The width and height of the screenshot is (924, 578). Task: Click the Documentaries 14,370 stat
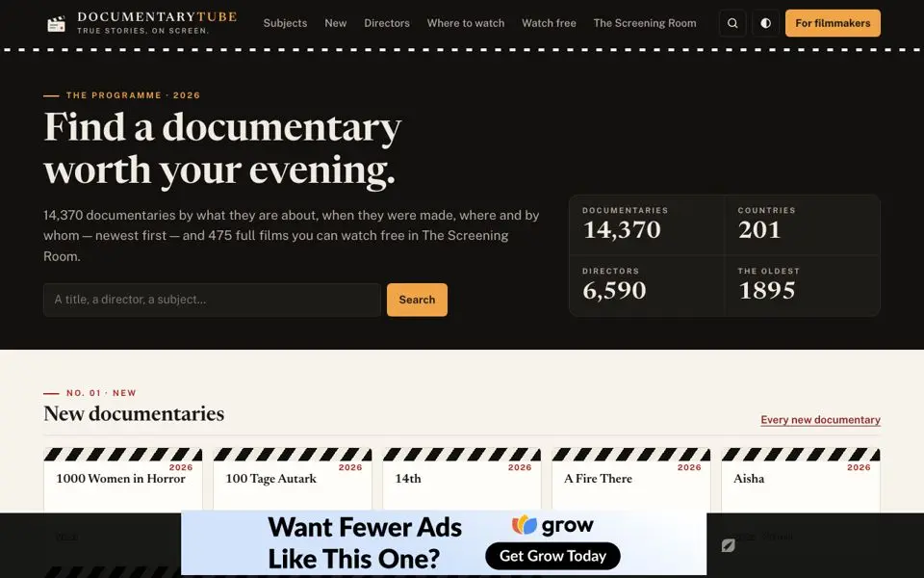647,224
